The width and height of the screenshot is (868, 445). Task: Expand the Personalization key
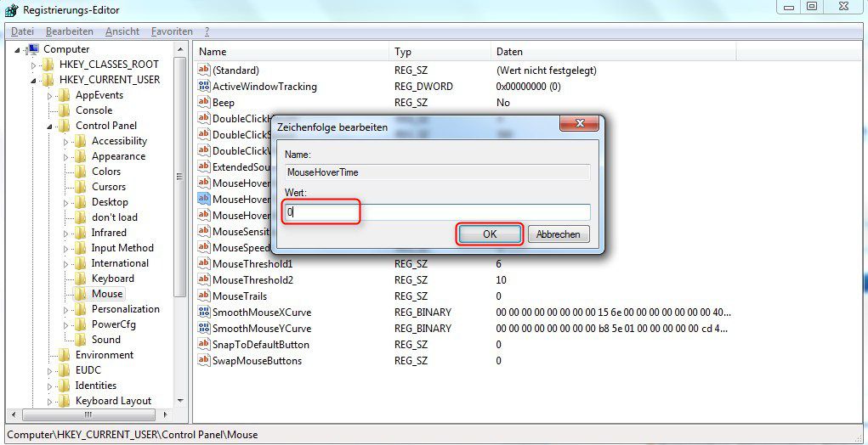(x=65, y=310)
